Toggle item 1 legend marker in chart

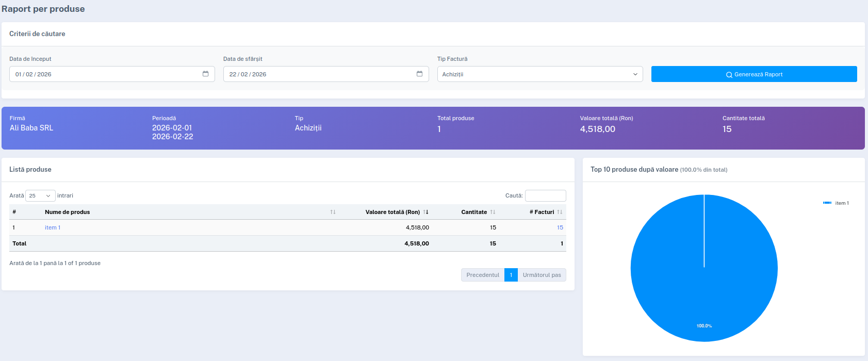click(x=827, y=203)
